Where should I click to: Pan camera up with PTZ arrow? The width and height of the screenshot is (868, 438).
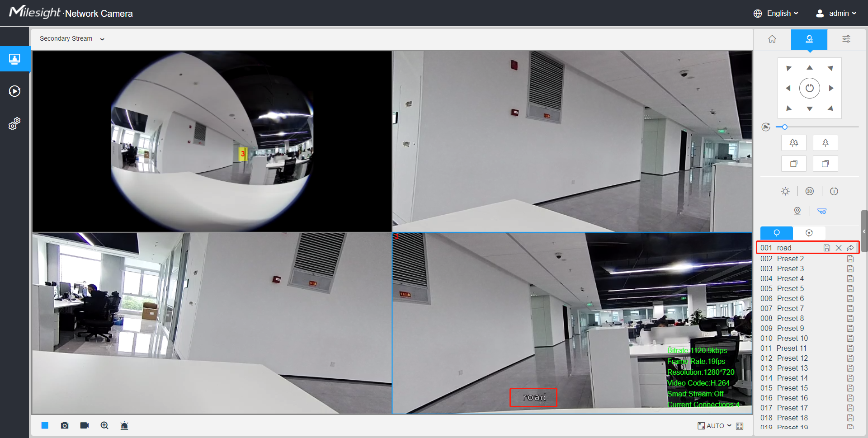point(810,68)
